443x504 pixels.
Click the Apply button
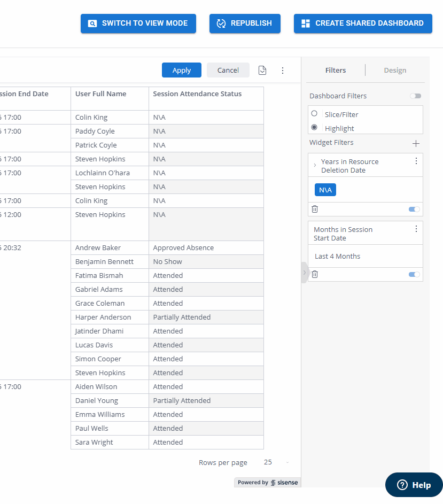click(x=181, y=70)
